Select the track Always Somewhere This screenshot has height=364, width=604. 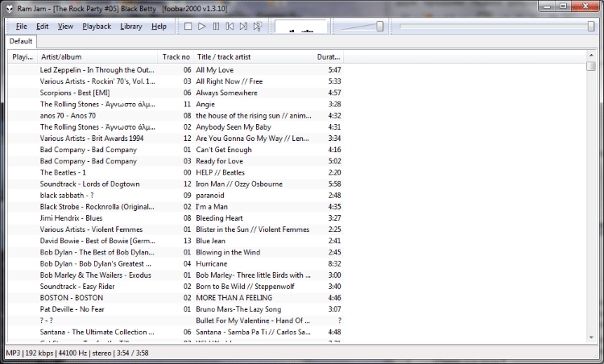click(x=226, y=93)
